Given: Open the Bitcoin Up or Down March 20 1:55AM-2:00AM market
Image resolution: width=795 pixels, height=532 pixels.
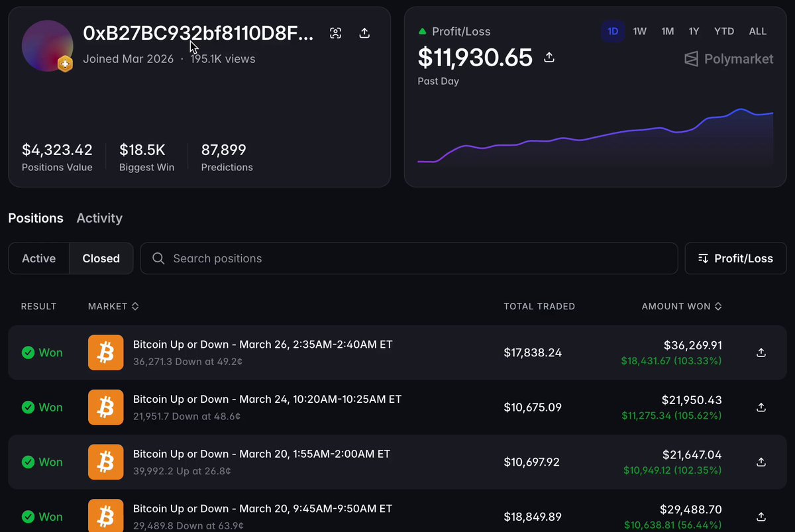Looking at the screenshot, I should (262, 454).
